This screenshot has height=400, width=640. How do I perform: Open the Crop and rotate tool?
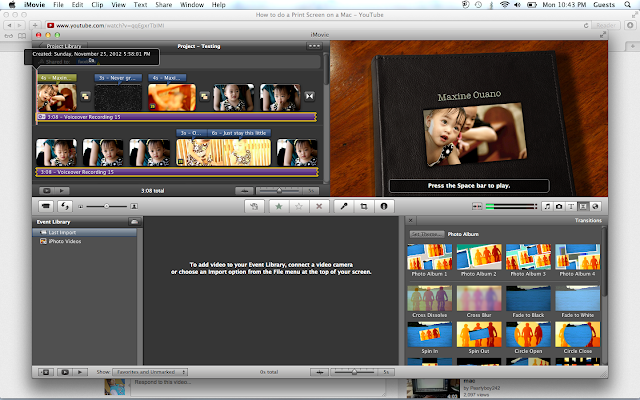(364, 207)
